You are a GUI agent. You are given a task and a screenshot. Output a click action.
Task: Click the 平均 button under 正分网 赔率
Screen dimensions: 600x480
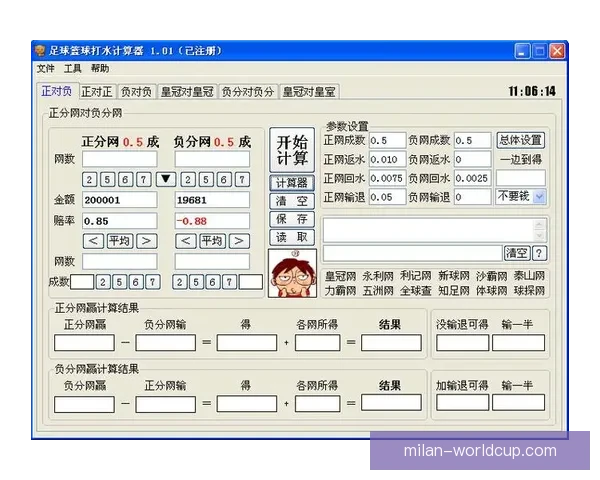[x=120, y=241]
